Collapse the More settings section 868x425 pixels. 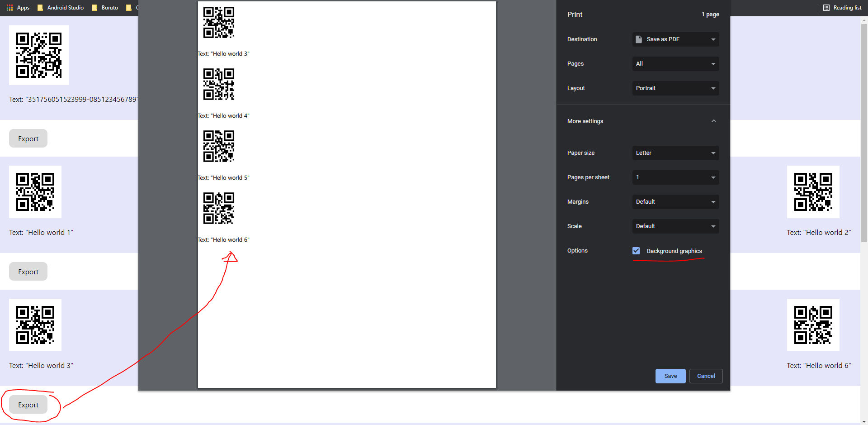tap(713, 121)
